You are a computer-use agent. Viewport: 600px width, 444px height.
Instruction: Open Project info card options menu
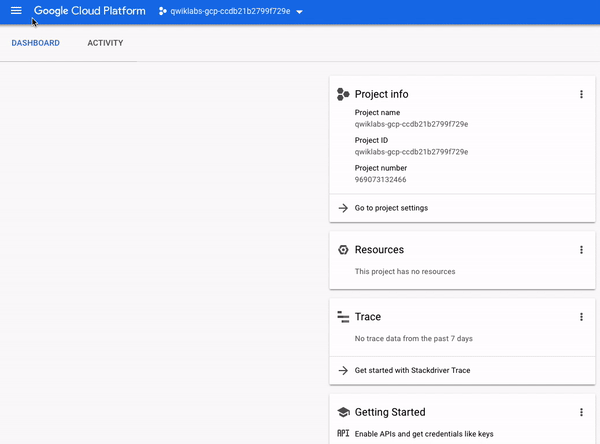pyautogui.click(x=581, y=94)
